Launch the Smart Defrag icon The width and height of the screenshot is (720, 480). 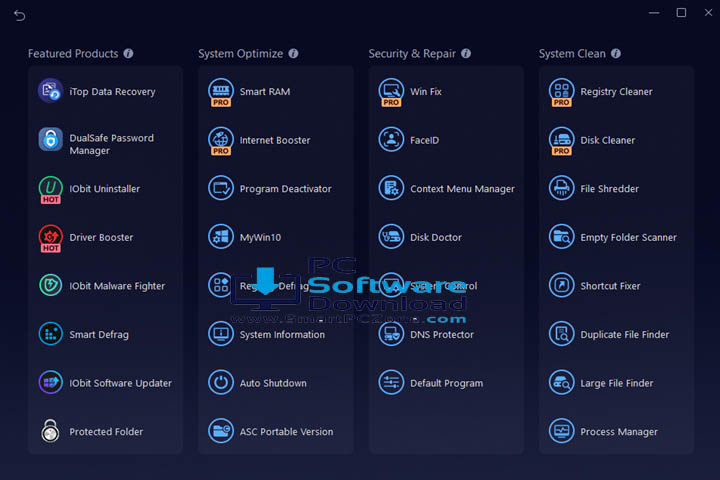tap(51, 334)
